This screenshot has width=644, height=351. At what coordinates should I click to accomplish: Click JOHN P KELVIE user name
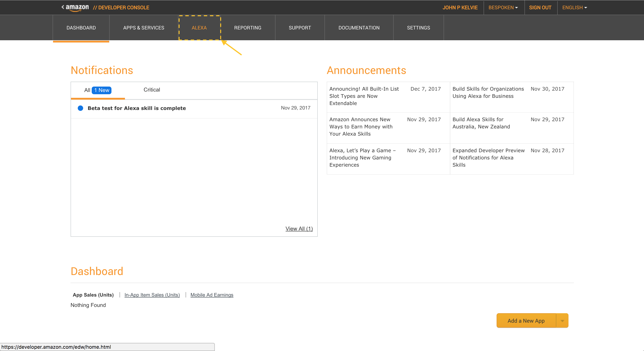coord(460,7)
